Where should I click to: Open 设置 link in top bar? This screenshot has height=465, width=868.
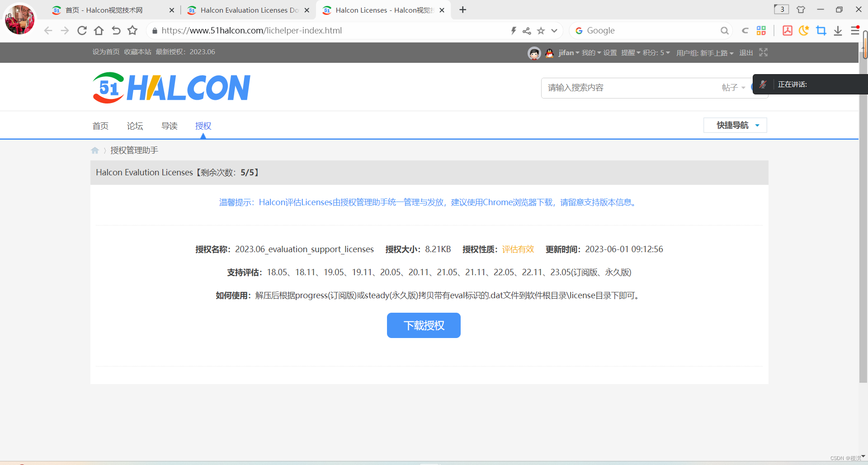point(610,53)
